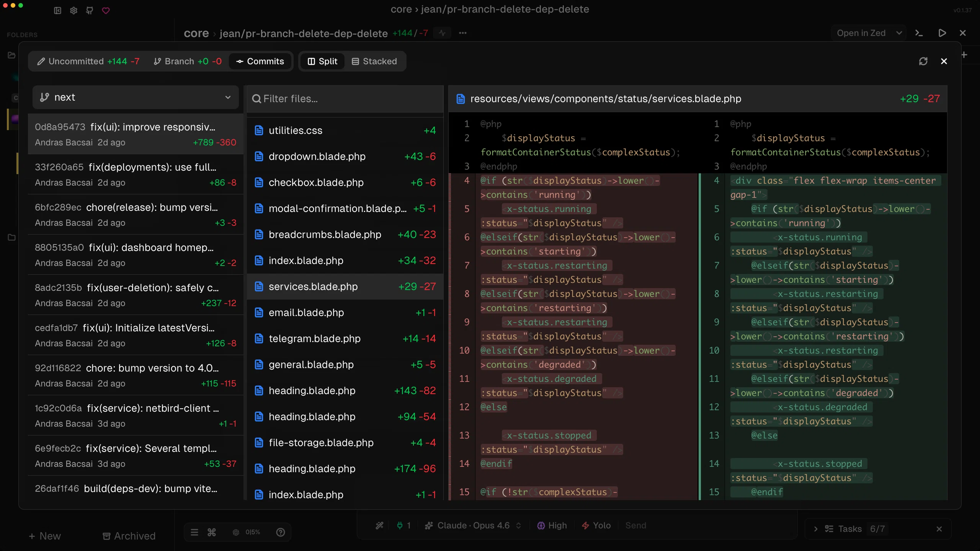980x551 pixels.
Task: Expand the Open in Zed dropdown arrow
Action: click(x=899, y=33)
